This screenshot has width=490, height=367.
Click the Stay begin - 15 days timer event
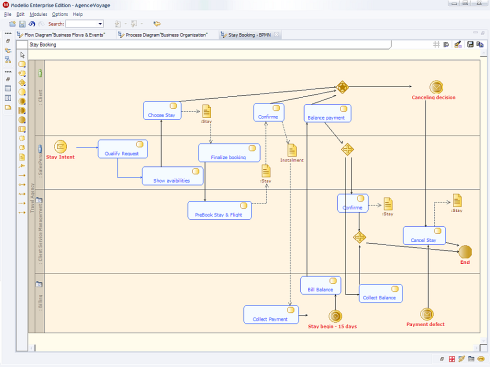[335, 316]
